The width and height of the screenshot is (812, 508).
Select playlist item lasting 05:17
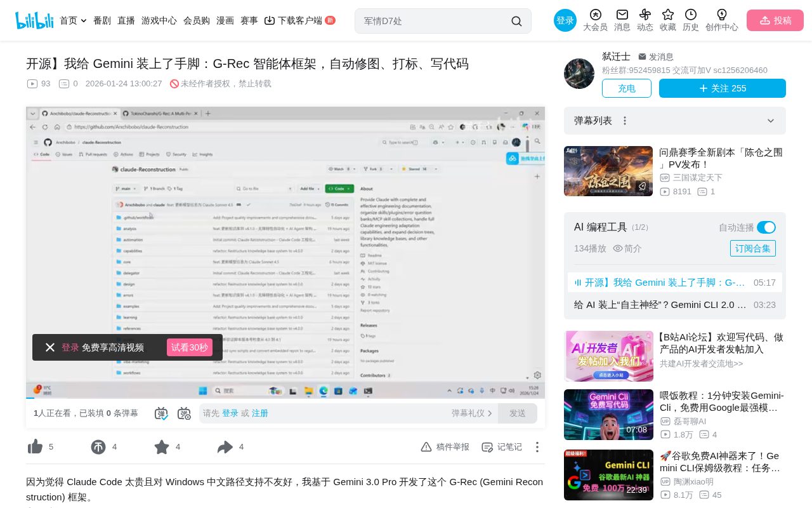click(x=675, y=282)
